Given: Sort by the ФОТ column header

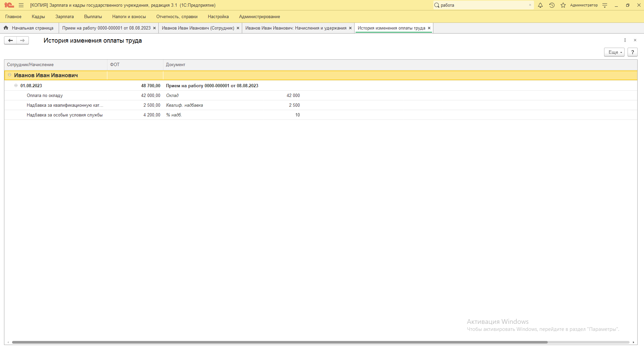Looking at the screenshot, I should 135,65.
